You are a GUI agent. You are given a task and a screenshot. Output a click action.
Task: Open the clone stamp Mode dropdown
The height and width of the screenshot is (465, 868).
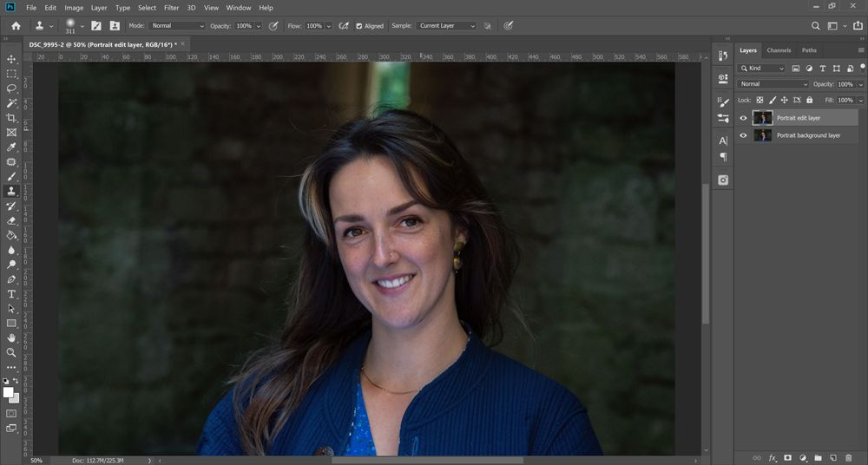(x=177, y=26)
